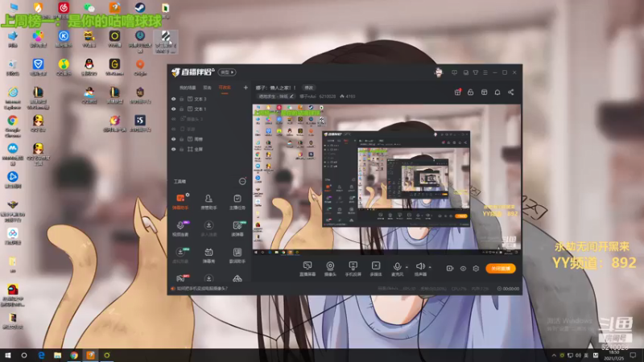
Task: Click the live preview canvas thumbnail
Action: pos(386,179)
